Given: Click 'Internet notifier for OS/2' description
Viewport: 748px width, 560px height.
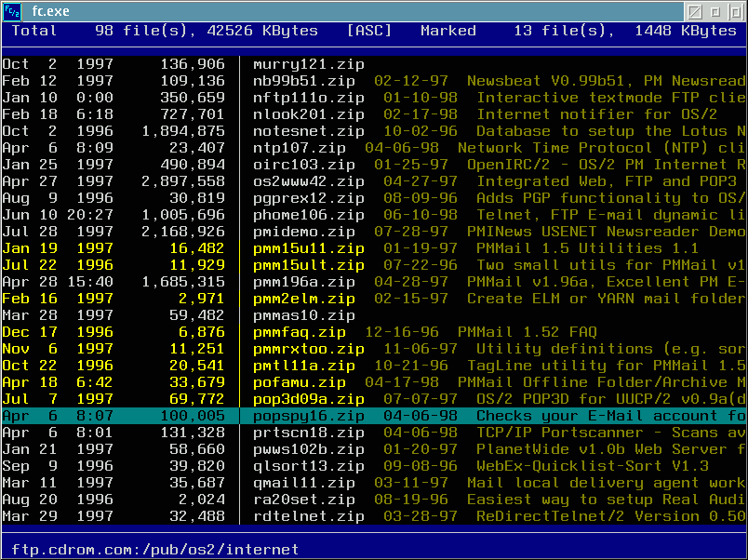Looking at the screenshot, I should pos(596,114).
